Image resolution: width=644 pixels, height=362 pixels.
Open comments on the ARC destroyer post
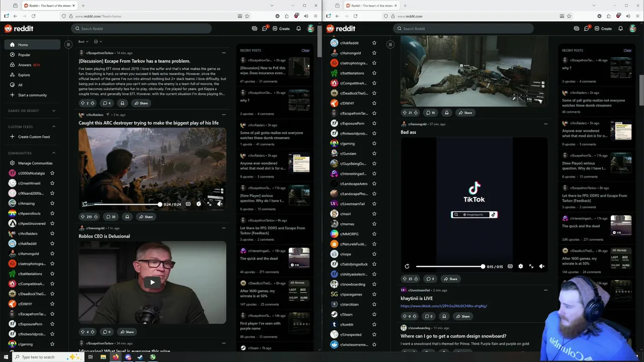[x=110, y=217]
